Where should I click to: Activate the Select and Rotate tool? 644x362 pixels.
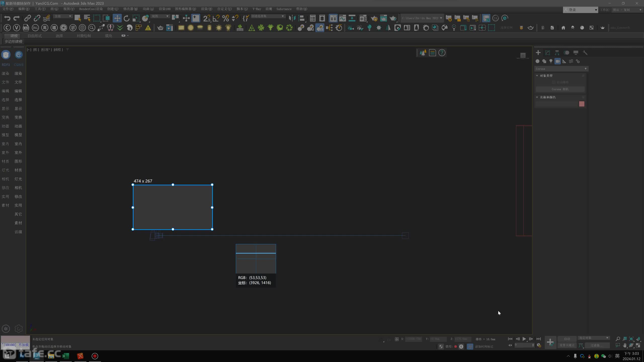(127, 18)
